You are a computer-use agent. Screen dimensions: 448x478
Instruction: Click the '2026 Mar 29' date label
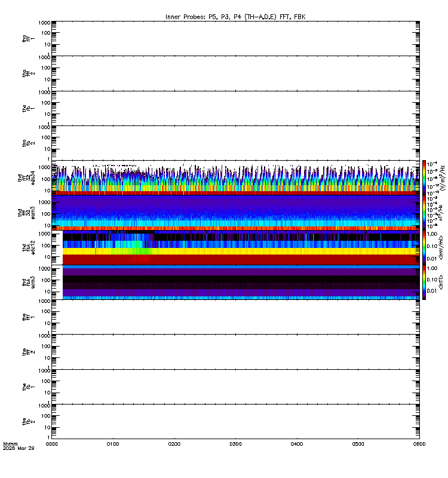(19, 449)
